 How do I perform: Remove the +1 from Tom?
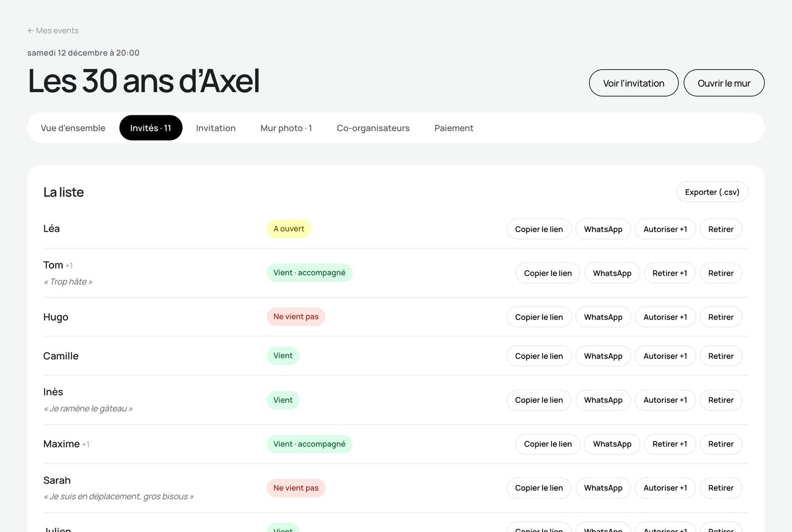point(670,273)
